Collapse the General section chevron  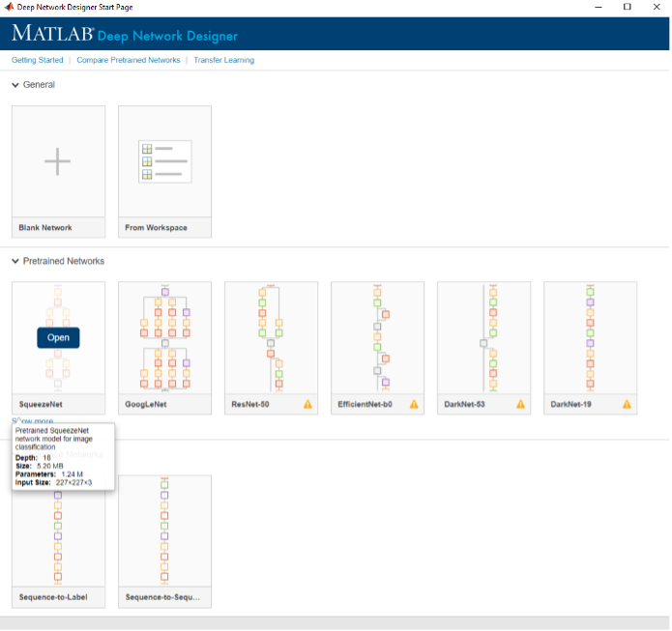15,85
